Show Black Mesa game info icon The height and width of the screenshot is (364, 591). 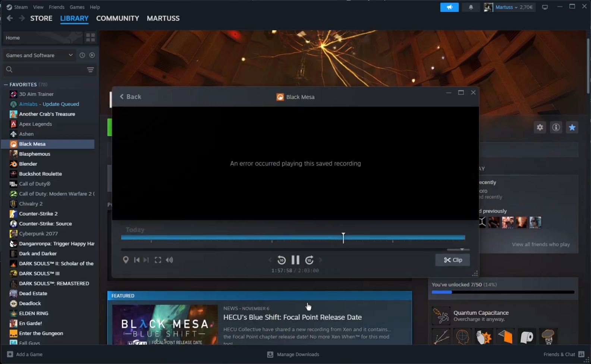pos(556,127)
